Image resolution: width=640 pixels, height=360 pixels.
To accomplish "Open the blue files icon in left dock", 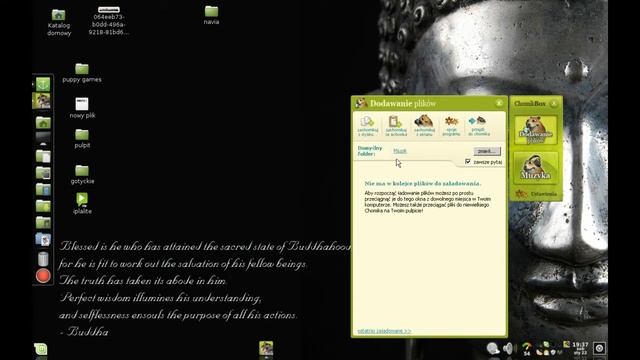I will (x=43, y=239).
